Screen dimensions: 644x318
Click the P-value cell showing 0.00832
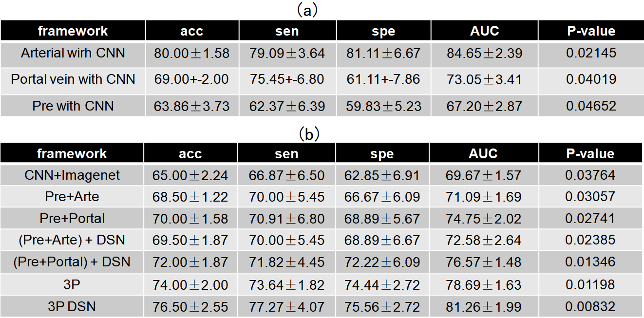[590, 307]
